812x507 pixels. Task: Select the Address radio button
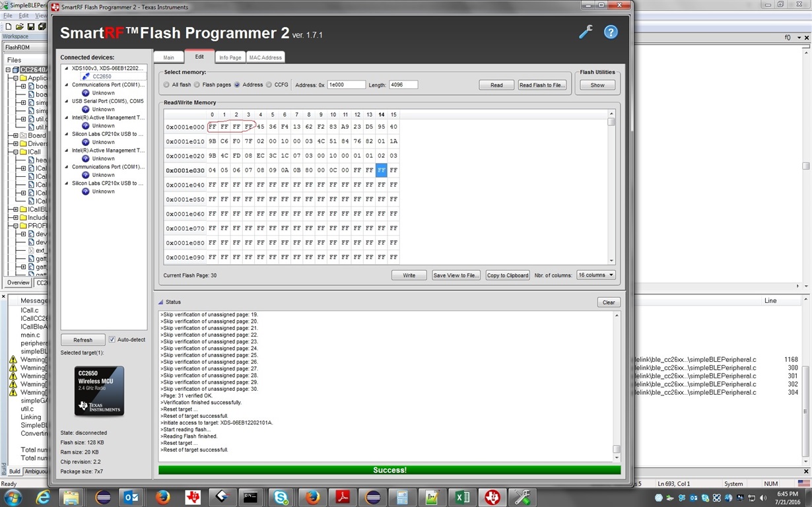237,84
